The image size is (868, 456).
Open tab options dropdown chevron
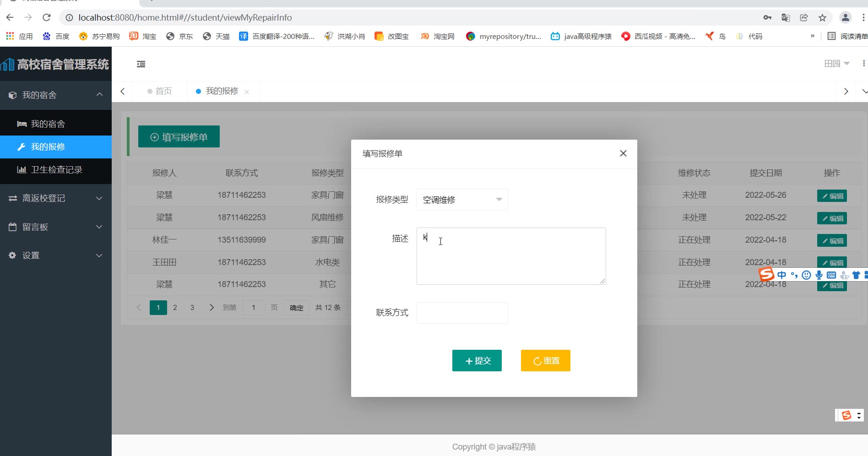point(864,92)
